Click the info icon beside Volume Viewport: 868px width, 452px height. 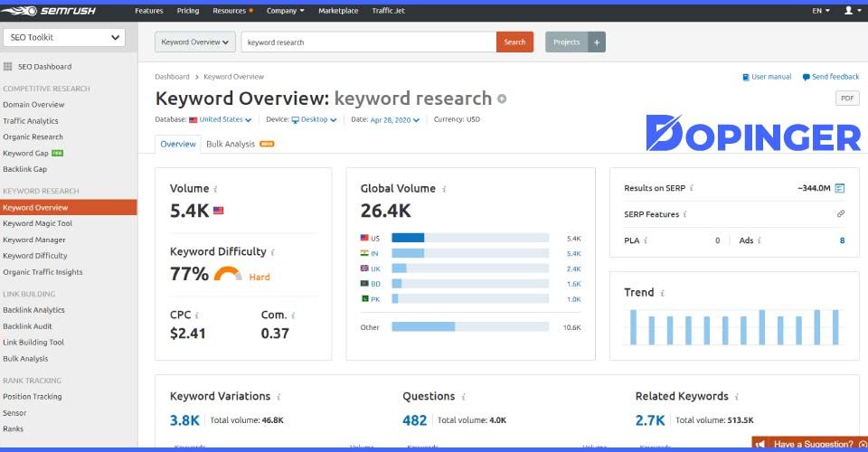pos(215,189)
